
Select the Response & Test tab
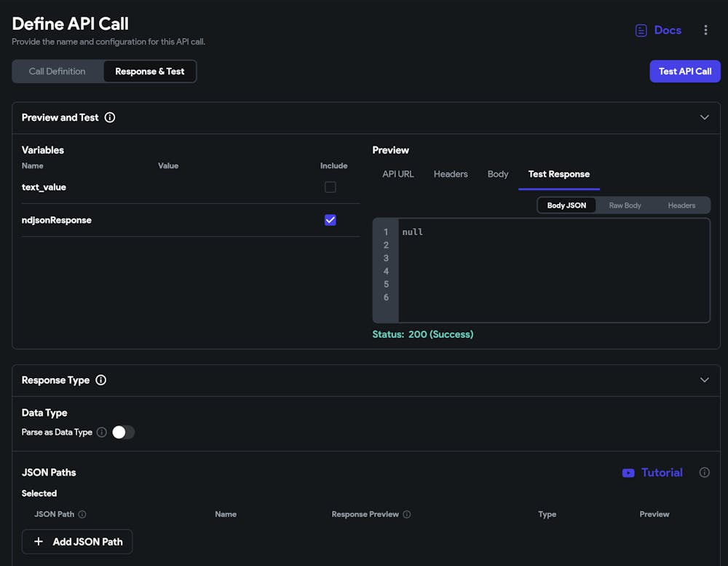149,71
